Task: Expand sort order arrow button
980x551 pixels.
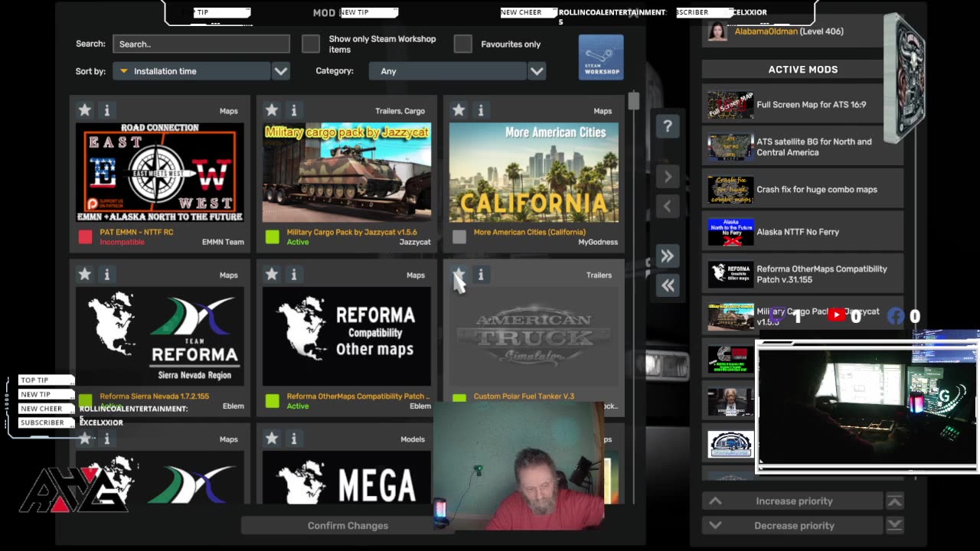Action: [x=281, y=71]
